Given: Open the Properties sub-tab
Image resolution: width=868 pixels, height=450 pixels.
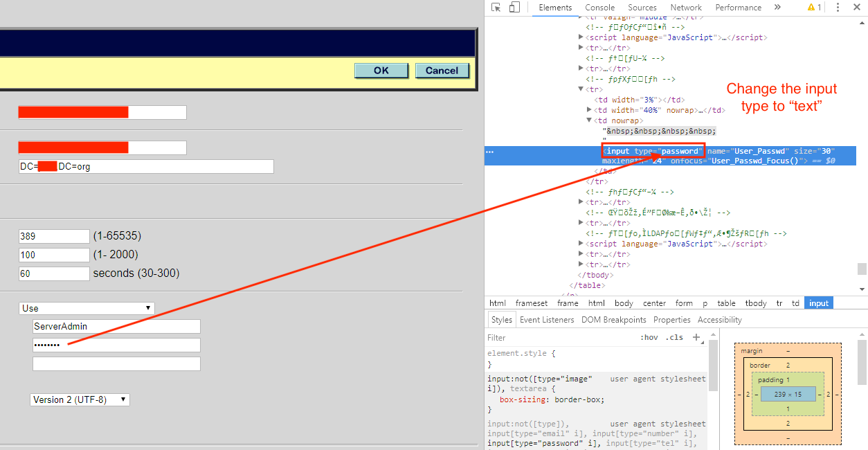Looking at the screenshot, I should tap(672, 320).
